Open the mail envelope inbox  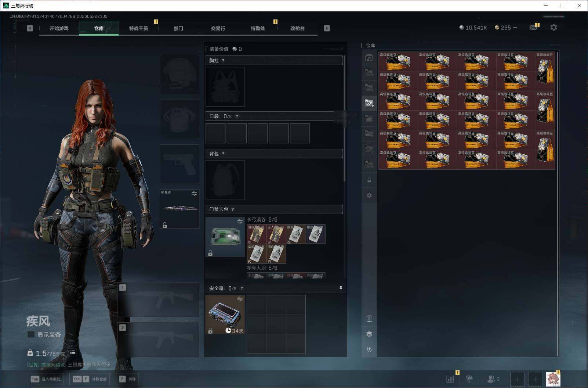pos(533,28)
